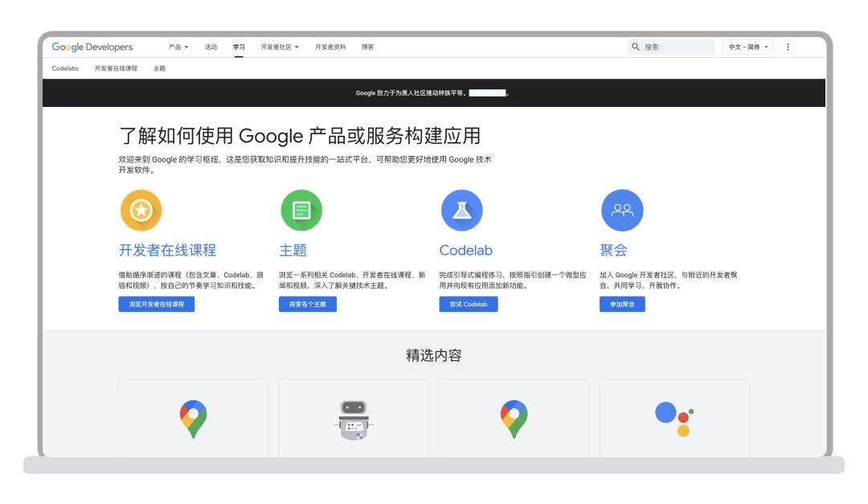Open the third card with Maps pin
Image resolution: width=868 pixels, height=504 pixels.
[x=514, y=418]
